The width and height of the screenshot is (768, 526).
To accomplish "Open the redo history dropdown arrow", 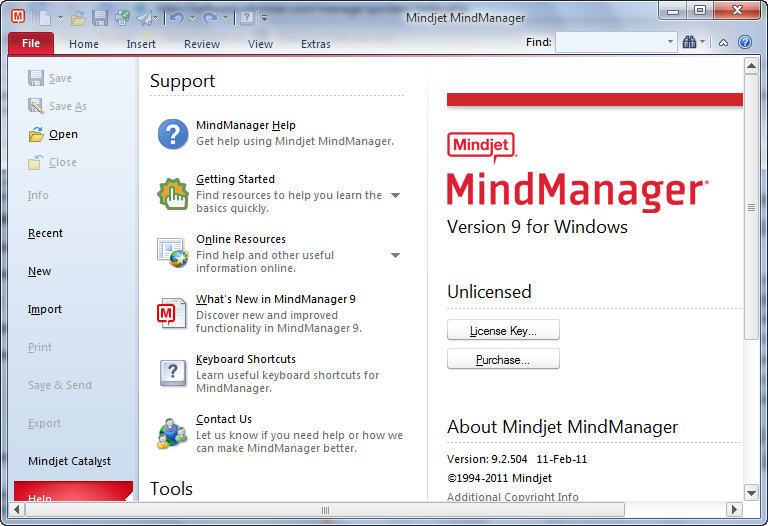I will [x=225, y=19].
